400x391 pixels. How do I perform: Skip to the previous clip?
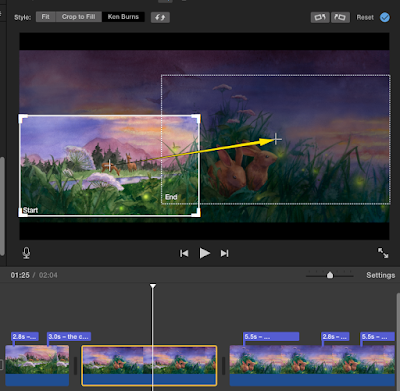tap(184, 253)
